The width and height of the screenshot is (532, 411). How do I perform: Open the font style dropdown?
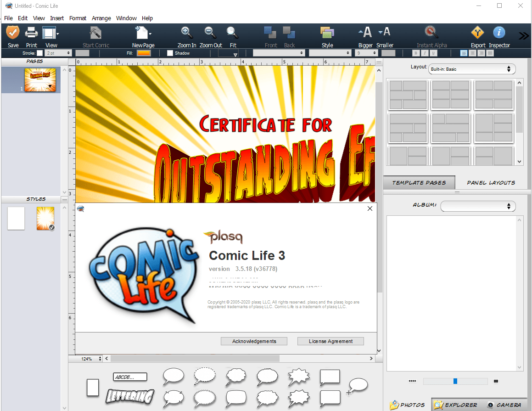(330, 53)
